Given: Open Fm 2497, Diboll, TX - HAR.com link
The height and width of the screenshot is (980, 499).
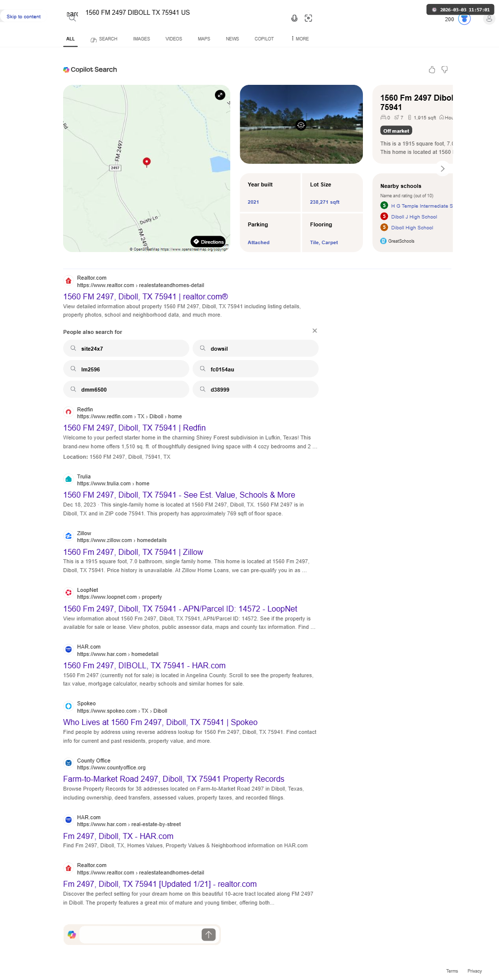Looking at the screenshot, I should (x=118, y=836).
